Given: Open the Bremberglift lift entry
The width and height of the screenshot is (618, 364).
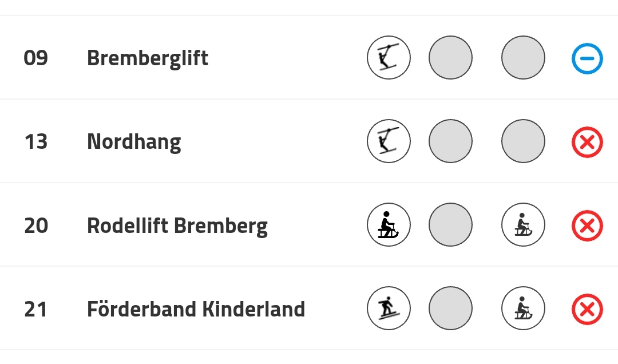Looking at the screenshot, I should pos(147,58).
